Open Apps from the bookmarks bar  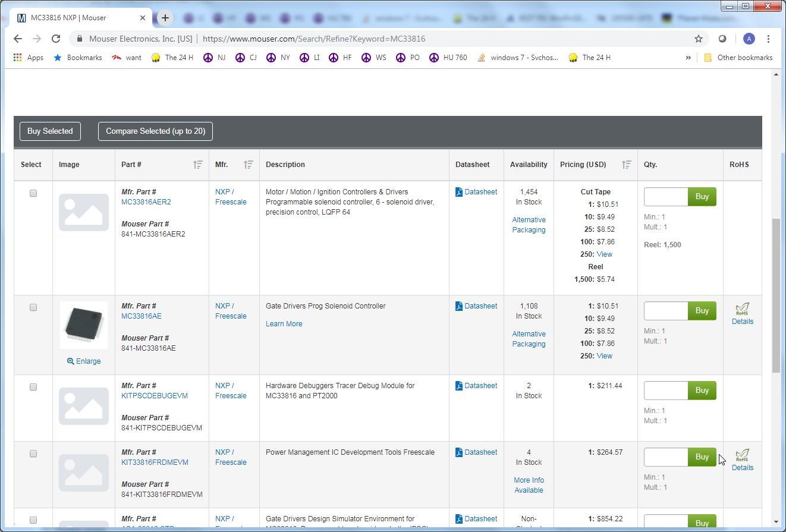[x=29, y=58]
